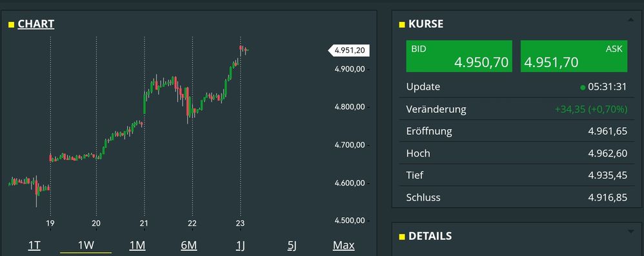Click the DETAILS panel title

coord(430,236)
